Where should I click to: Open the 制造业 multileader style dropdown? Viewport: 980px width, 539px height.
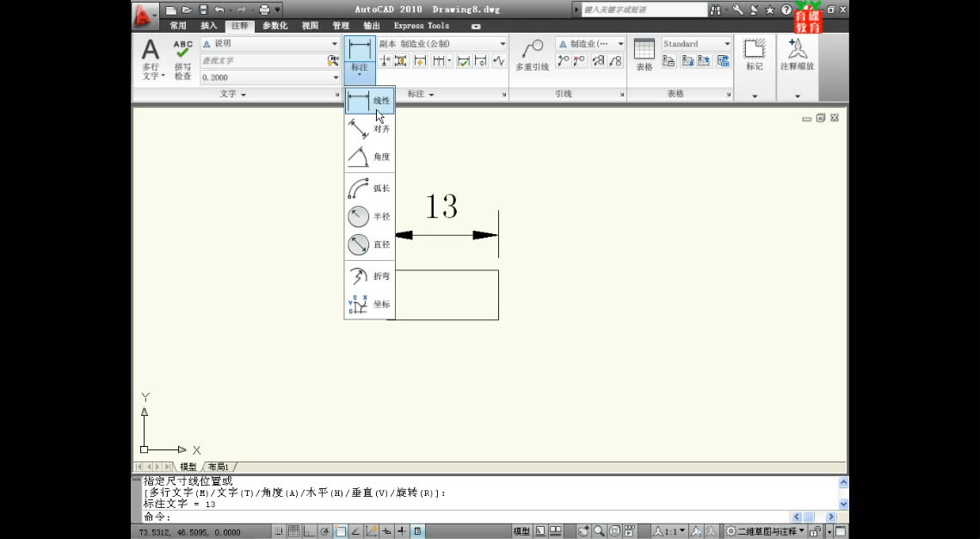(x=590, y=44)
